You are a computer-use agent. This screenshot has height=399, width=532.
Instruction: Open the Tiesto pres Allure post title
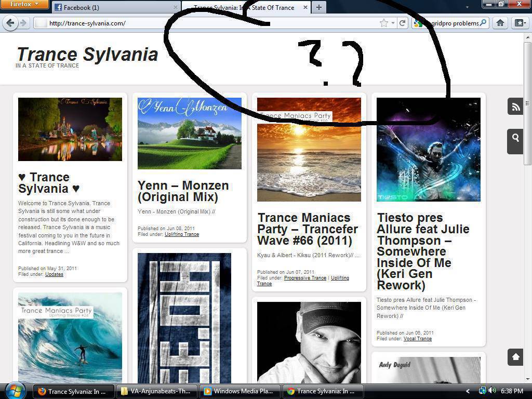[x=423, y=251]
